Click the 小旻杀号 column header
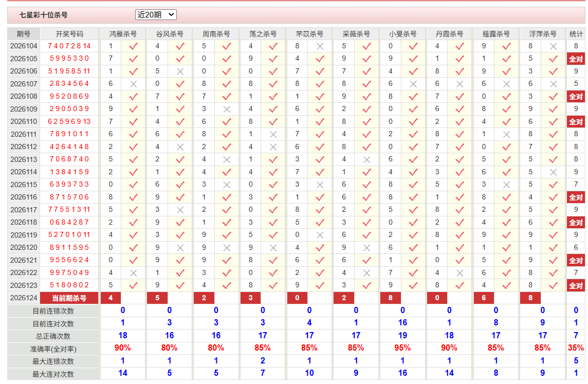Image resolution: width=588 pixels, height=384 pixels. coord(403,34)
